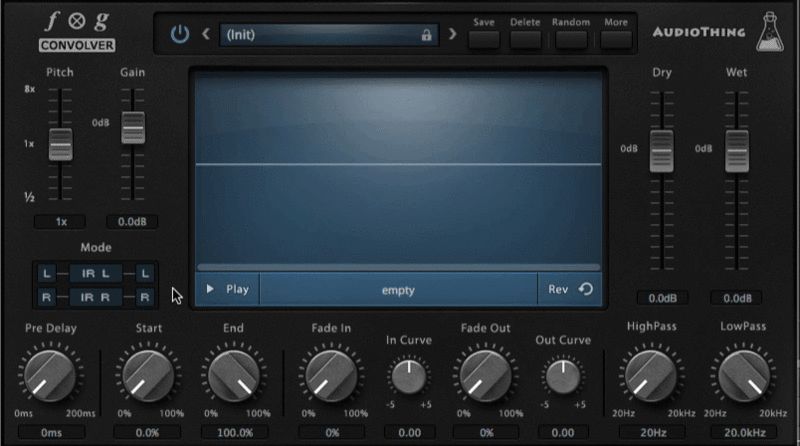Click the Pre Delay knob

pyautogui.click(x=50, y=376)
